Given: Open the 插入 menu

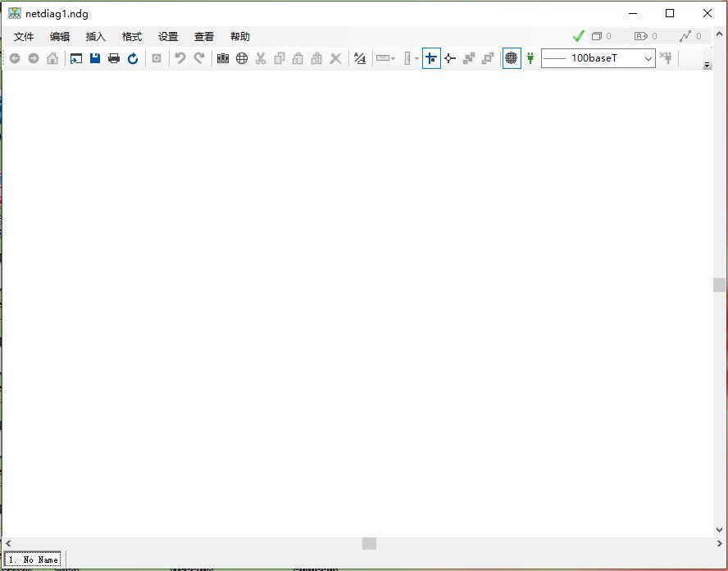Looking at the screenshot, I should [x=96, y=37].
